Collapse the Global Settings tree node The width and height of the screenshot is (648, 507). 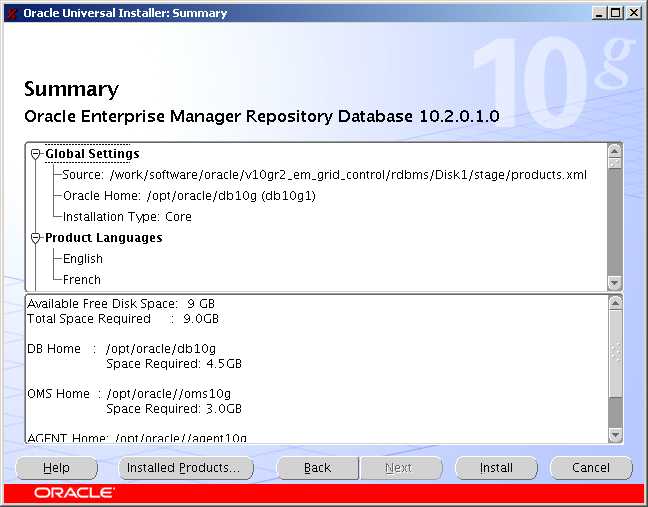36,154
